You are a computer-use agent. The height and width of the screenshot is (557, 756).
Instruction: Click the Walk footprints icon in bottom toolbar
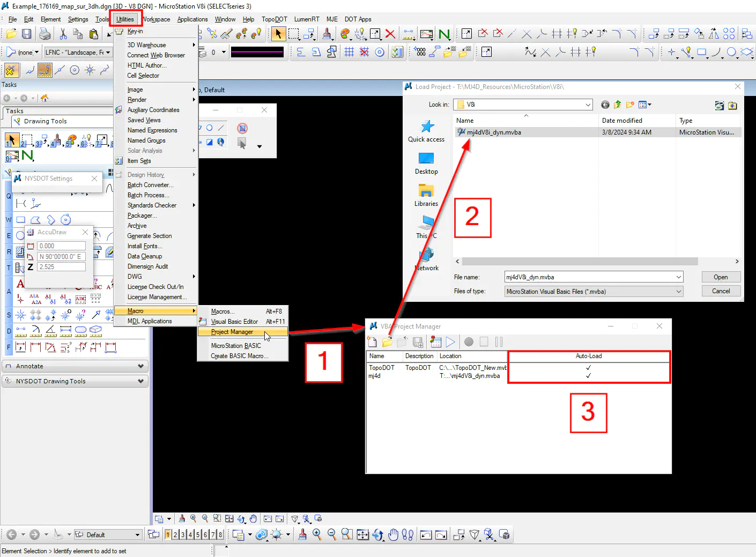coord(407,534)
